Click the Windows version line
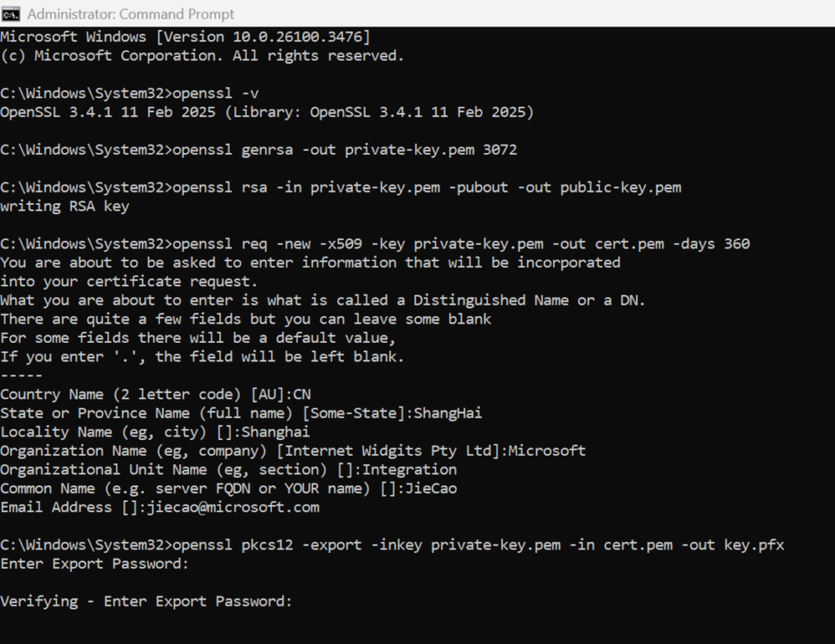Screen dimensions: 835x644 click(x=185, y=37)
